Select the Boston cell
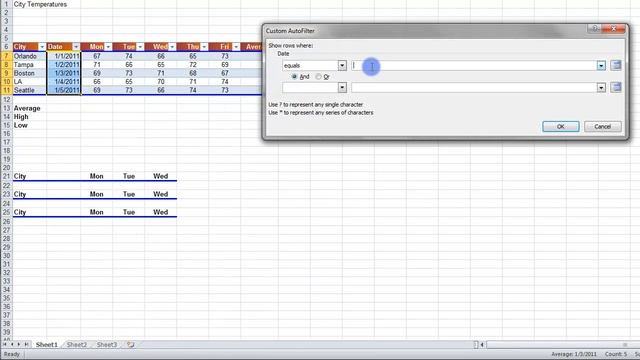The height and width of the screenshot is (360, 640). coord(29,73)
